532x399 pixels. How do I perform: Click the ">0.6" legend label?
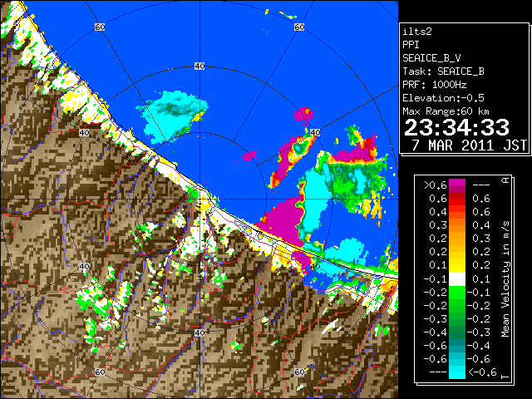435,185
